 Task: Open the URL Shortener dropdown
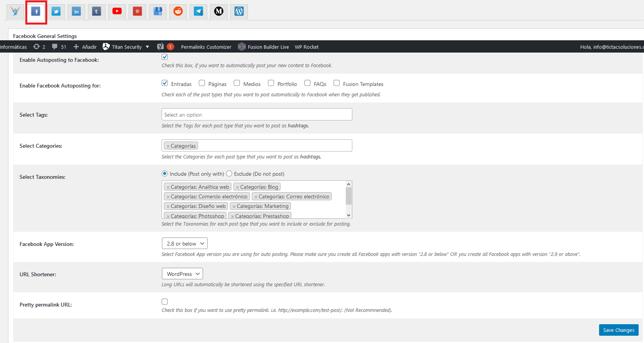pos(182,274)
